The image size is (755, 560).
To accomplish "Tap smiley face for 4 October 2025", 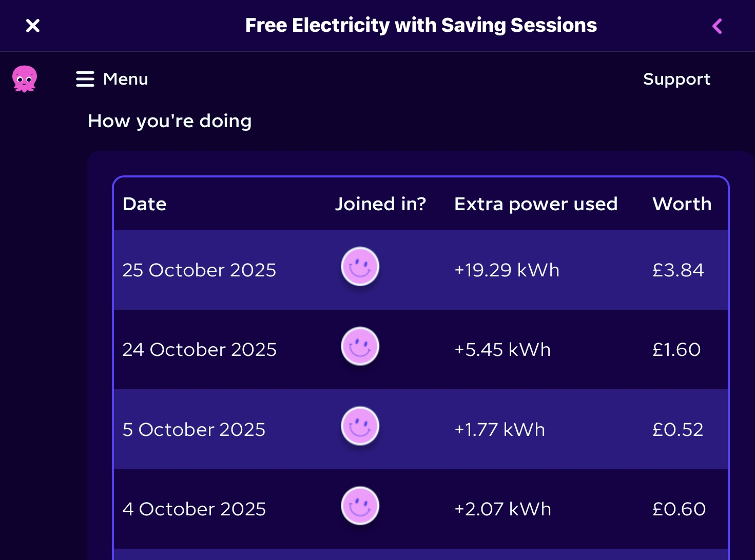I will pyautogui.click(x=360, y=506).
